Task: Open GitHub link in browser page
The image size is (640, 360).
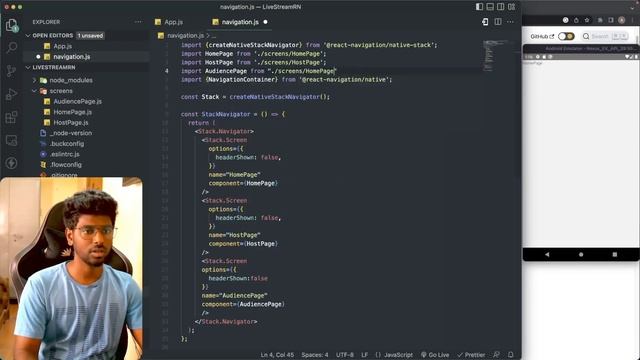Action: coord(542,36)
